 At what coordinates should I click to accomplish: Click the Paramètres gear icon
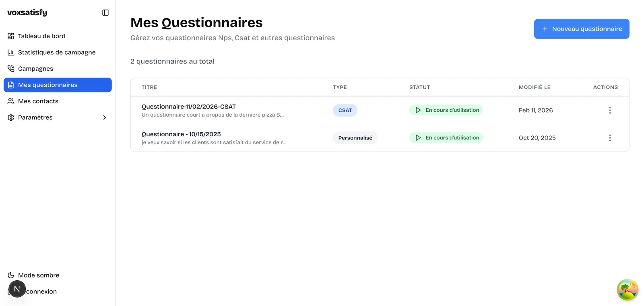click(x=11, y=117)
